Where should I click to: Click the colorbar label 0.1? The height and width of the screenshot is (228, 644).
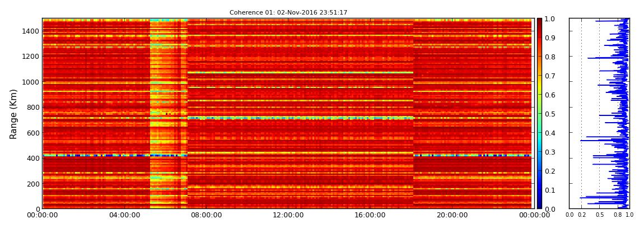(549, 190)
